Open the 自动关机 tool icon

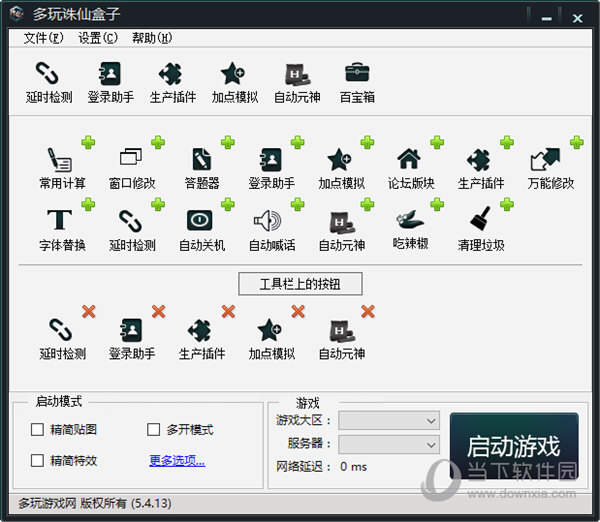tap(202, 230)
